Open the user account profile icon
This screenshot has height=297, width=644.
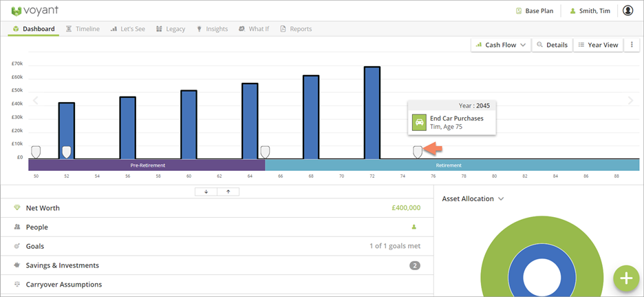pyautogui.click(x=627, y=11)
